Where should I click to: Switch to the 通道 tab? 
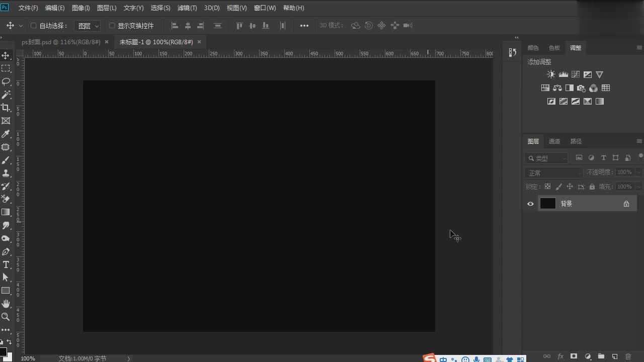tap(554, 141)
